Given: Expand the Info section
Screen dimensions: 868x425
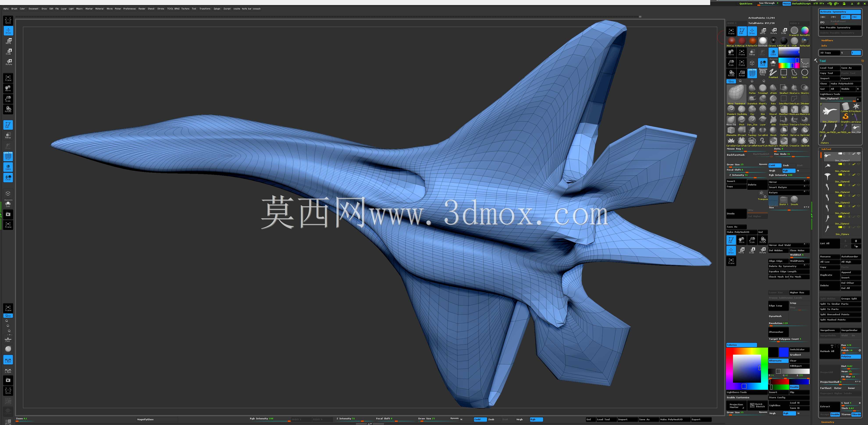Looking at the screenshot, I should tap(824, 46).
